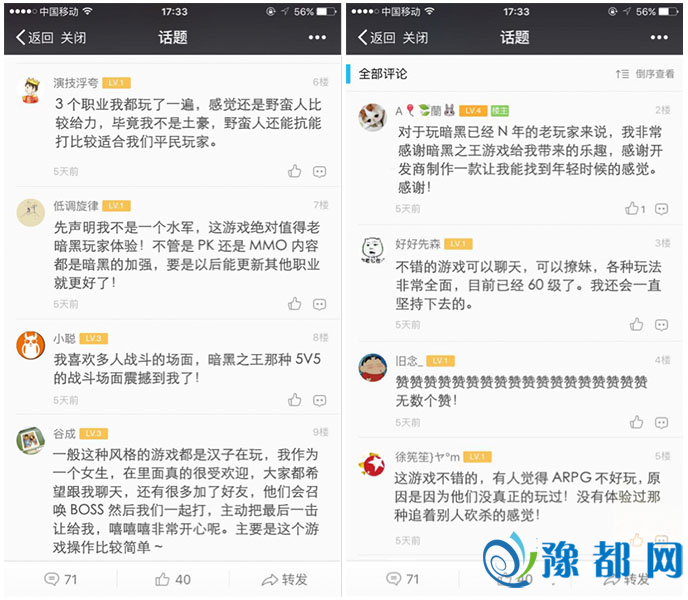Like 旧念_'s comment full of 赞

coord(636,422)
